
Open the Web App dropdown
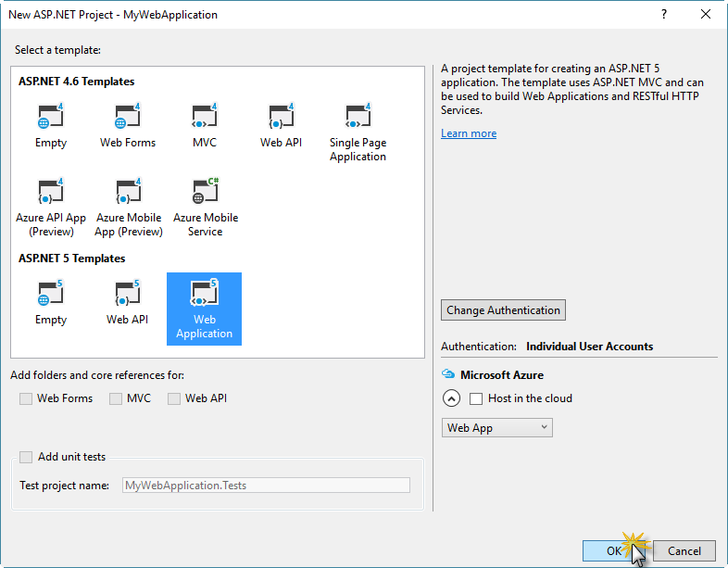click(496, 428)
